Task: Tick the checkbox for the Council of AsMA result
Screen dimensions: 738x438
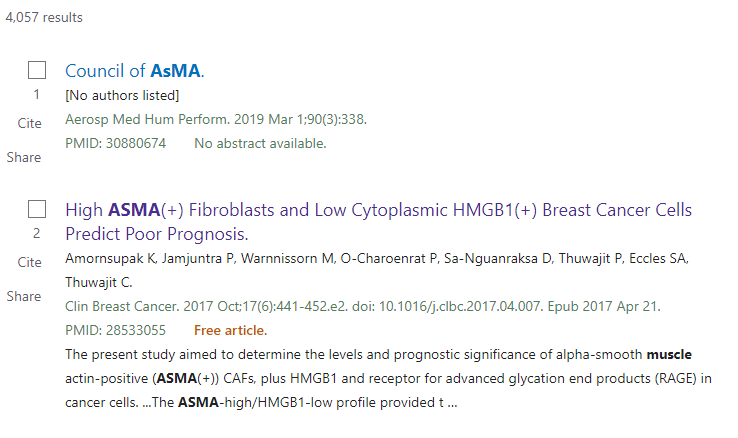Action: click(x=37, y=71)
